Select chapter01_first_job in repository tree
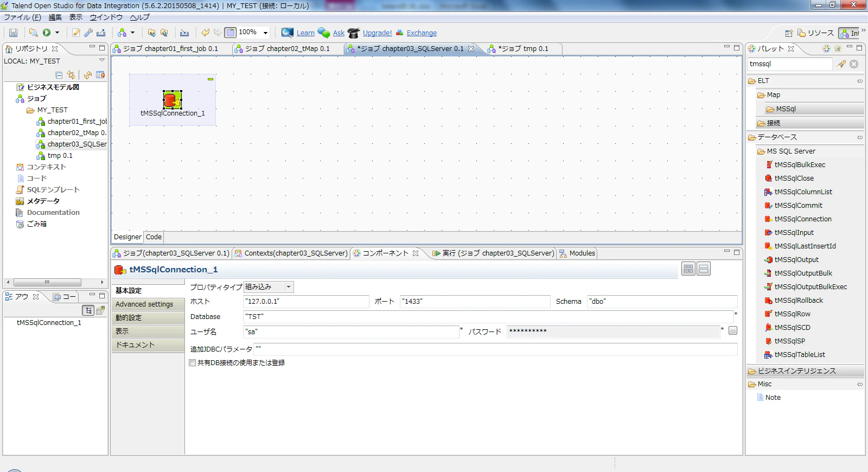 [72, 122]
